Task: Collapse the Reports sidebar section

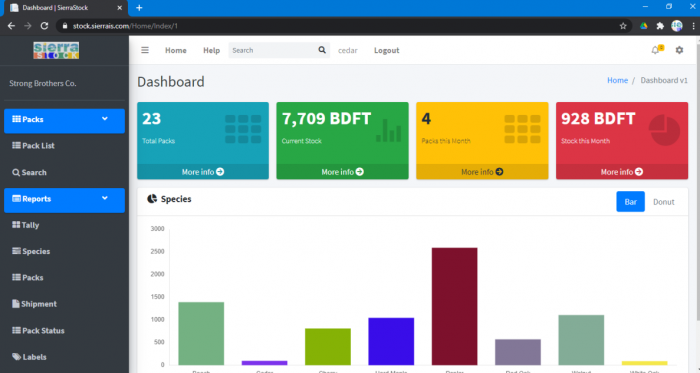Action: 64,199
